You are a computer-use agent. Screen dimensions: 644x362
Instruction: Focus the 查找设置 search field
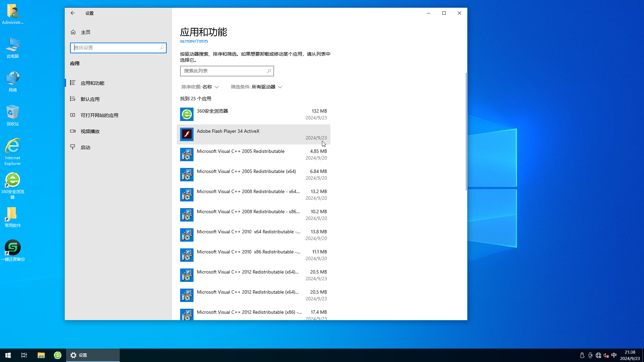[118, 48]
